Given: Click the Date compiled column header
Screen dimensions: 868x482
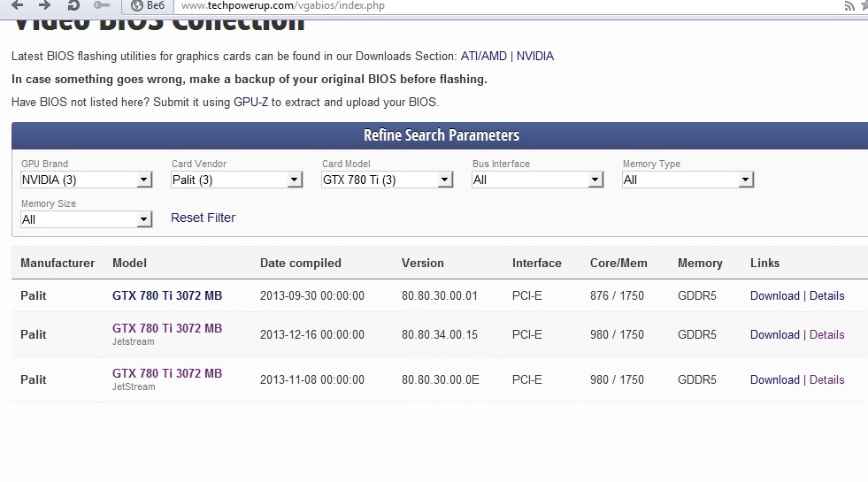Looking at the screenshot, I should [x=301, y=263].
